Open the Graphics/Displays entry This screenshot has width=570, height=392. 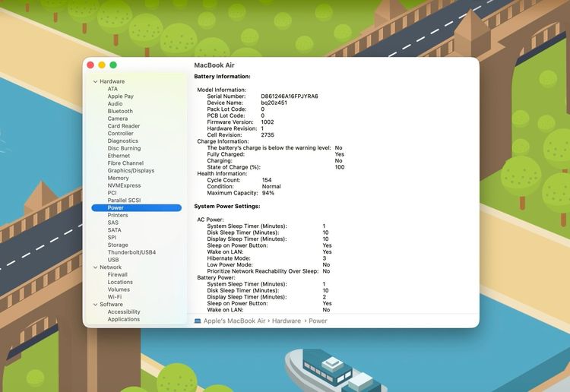coord(131,171)
